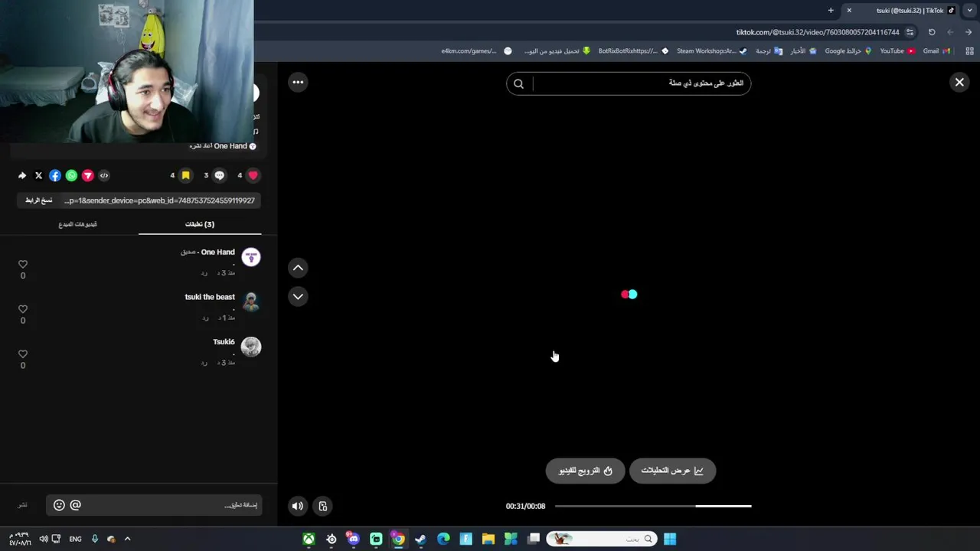Click the browser address bar URL
The image size is (980, 551).
pyautogui.click(x=818, y=32)
